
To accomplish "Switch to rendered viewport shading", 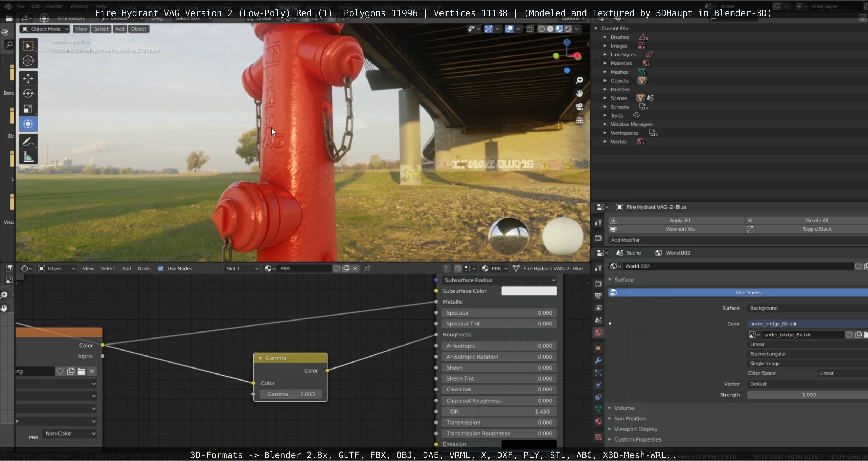I will coord(568,29).
